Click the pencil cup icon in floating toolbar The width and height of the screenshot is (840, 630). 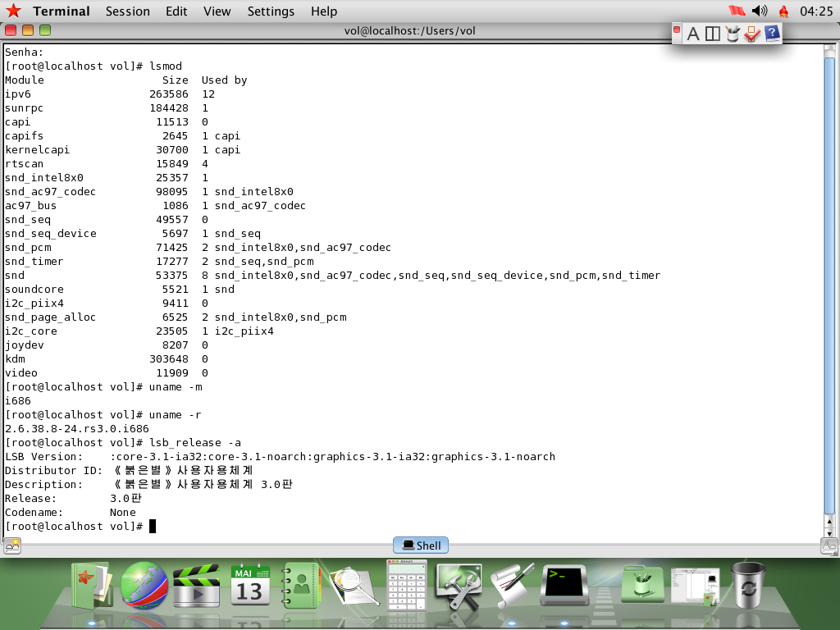733,34
